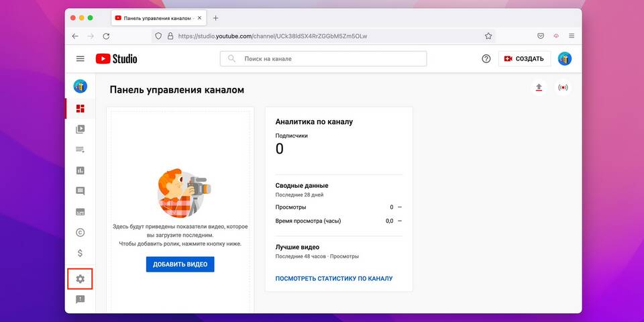The height and width of the screenshot is (322, 644).
Task: Open the Firefox application menu
Action: click(572, 36)
